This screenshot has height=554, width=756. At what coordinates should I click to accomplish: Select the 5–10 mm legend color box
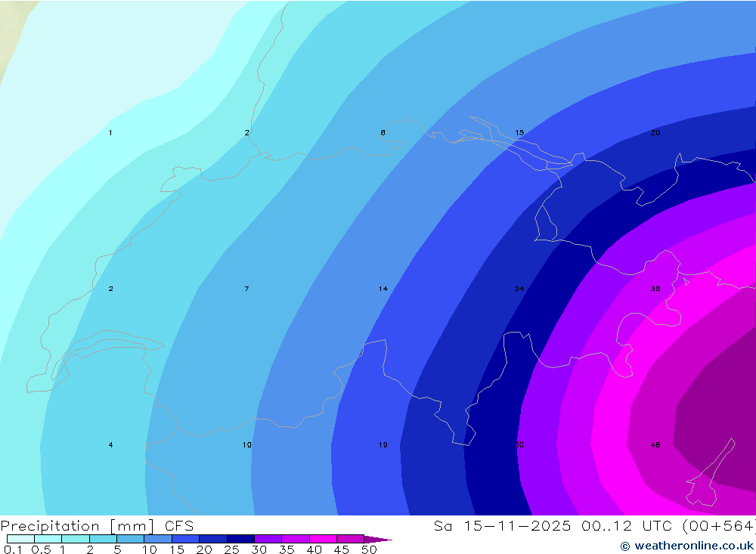130,539
